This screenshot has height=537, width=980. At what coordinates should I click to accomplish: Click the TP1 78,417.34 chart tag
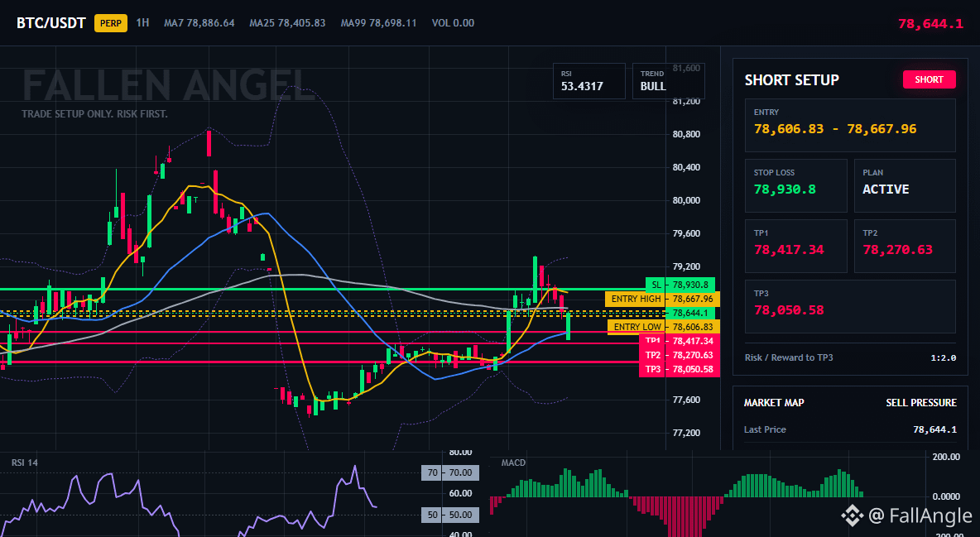tap(680, 342)
